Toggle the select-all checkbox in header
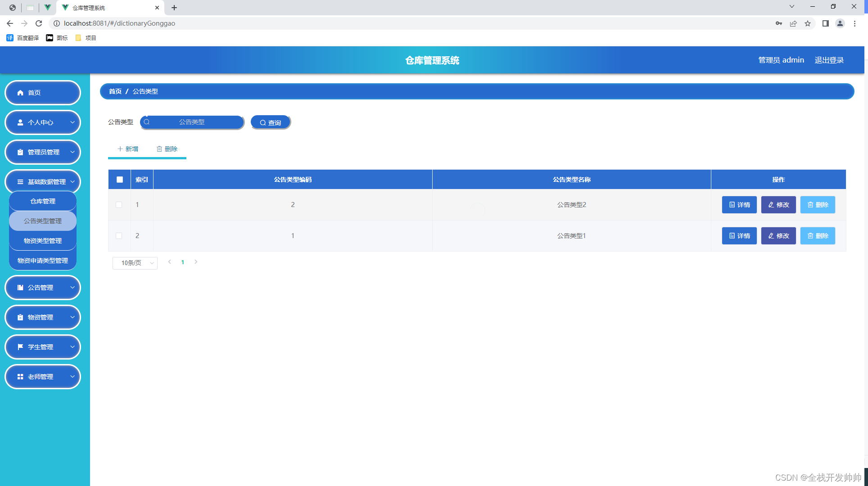This screenshot has height=486, width=868. click(x=119, y=179)
